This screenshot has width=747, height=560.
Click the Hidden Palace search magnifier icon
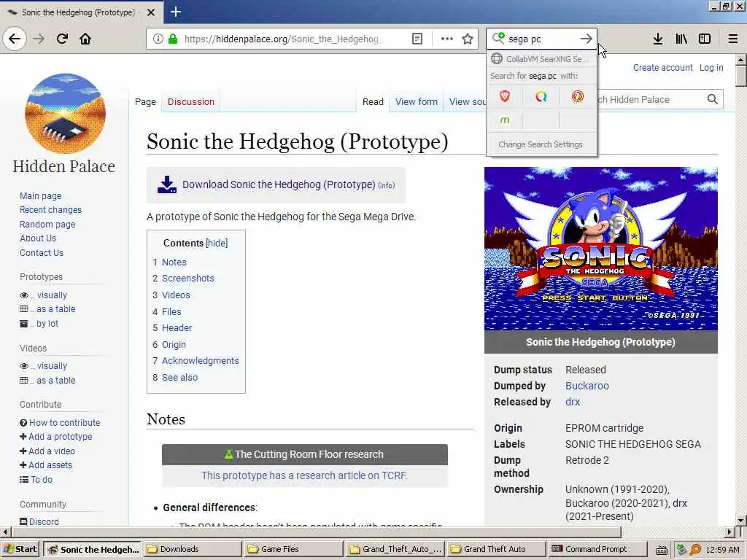712,99
